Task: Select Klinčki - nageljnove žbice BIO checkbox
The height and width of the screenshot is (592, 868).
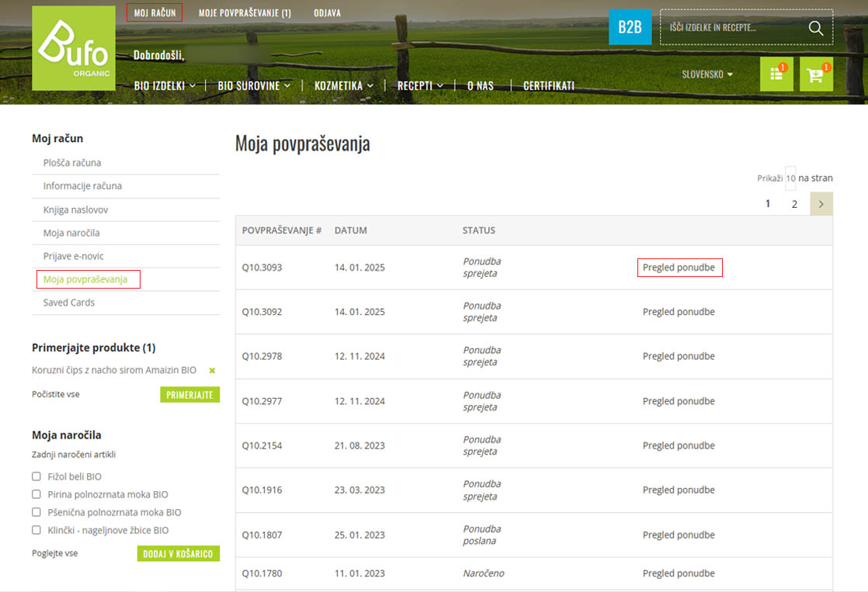Action: (x=36, y=531)
